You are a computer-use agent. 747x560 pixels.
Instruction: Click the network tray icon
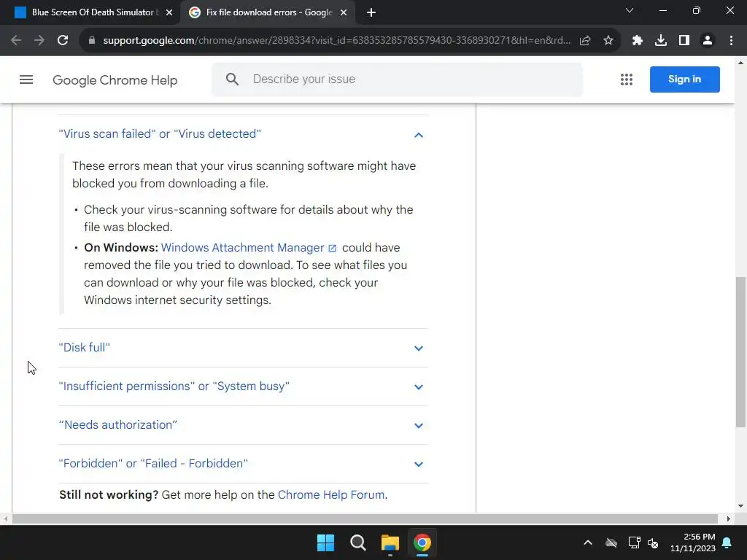634,542
